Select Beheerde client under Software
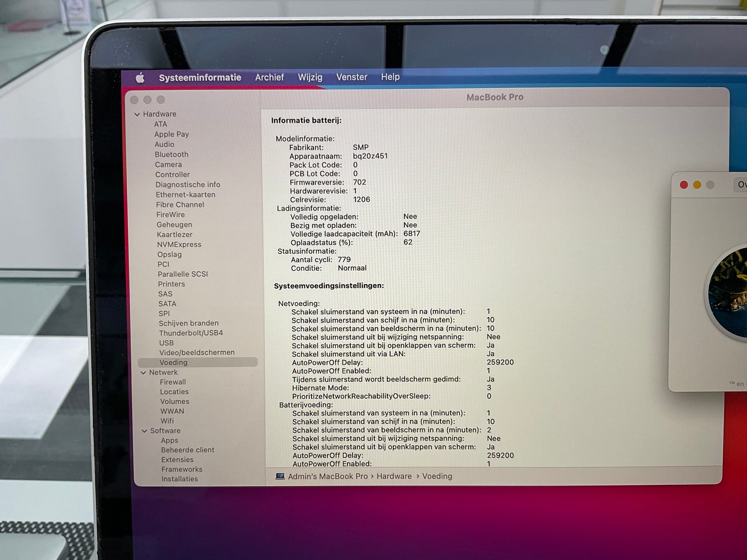 click(x=188, y=450)
